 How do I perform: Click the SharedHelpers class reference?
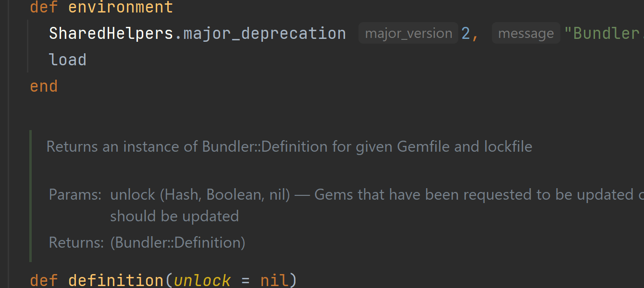tap(111, 33)
